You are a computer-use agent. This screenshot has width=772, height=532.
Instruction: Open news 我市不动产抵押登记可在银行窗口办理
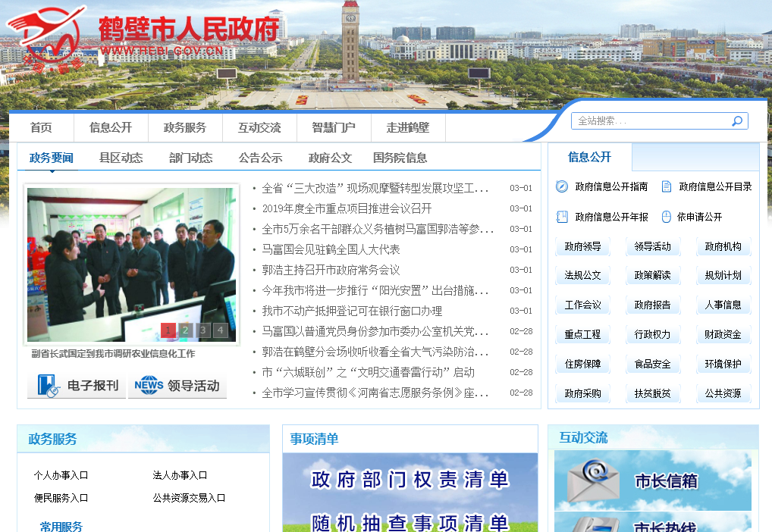(352, 311)
